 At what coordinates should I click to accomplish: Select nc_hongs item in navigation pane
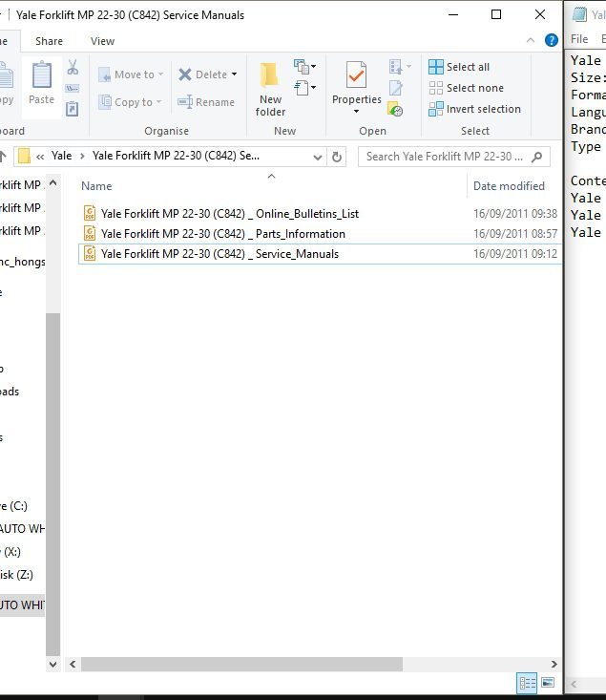coord(22,262)
